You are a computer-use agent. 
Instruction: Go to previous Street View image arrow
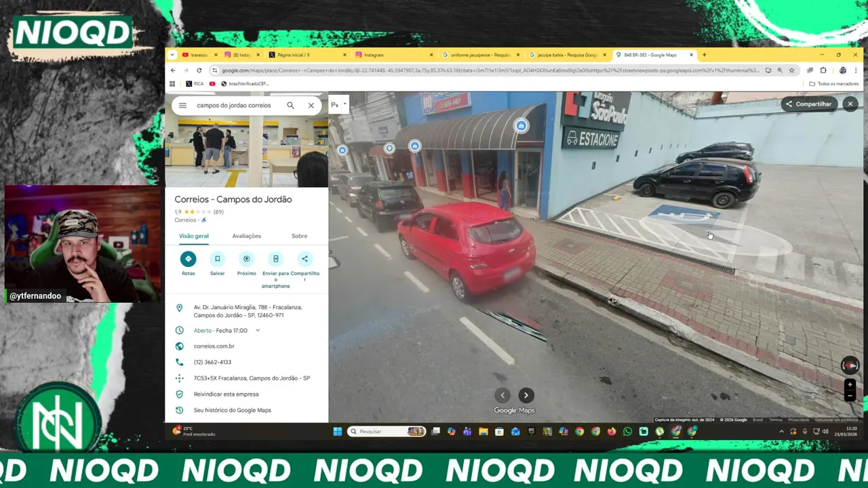point(502,395)
